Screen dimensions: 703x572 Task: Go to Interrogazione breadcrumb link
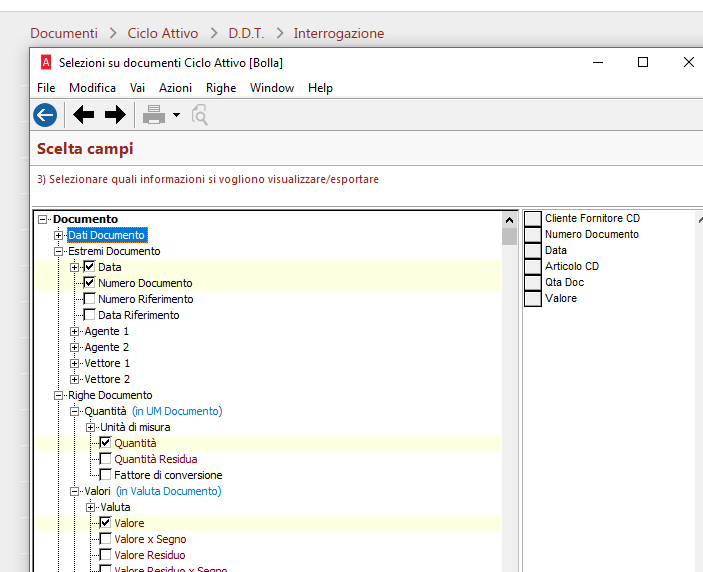(x=339, y=33)
